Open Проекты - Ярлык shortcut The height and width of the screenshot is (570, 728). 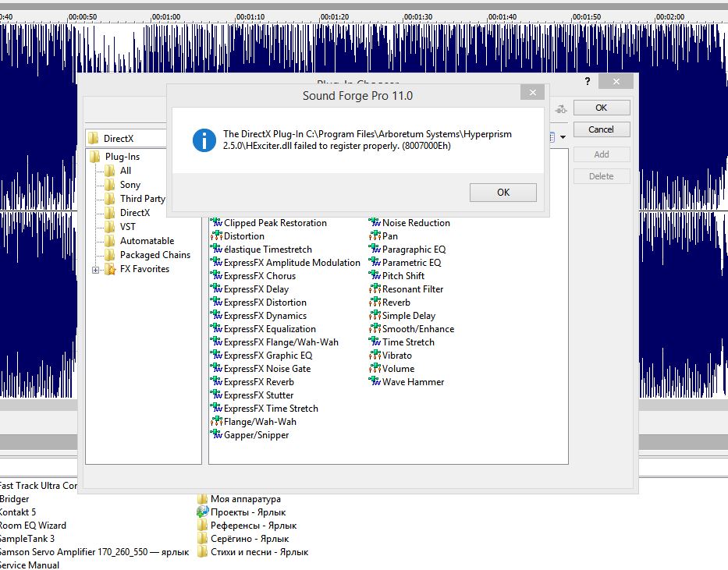241,512
